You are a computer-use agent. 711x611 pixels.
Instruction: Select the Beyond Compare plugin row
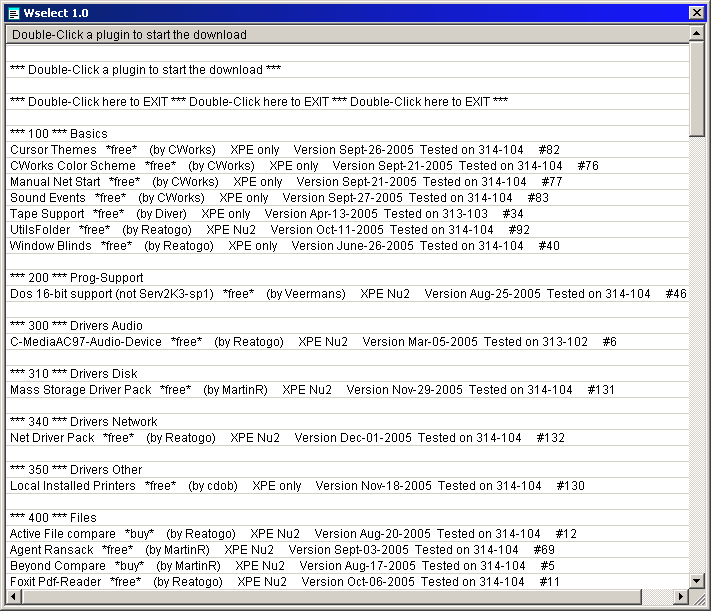tap(347, 566)
